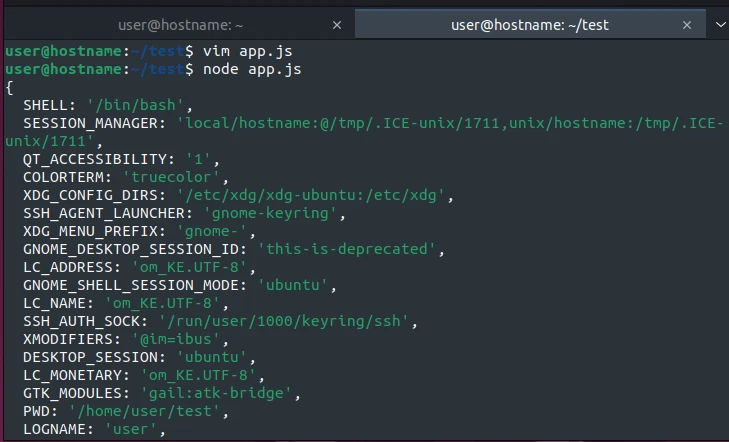
Task: Click the 'this-is-deprecated' value
Action: (344, 249)
